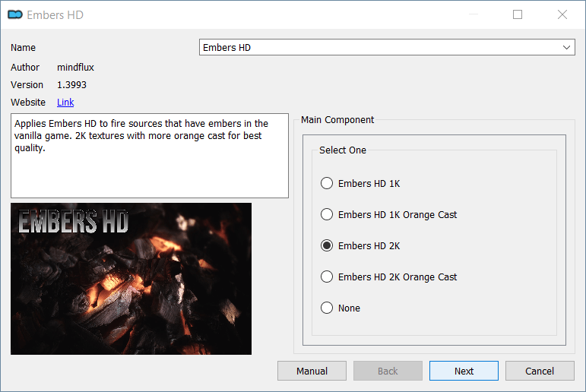This screenshot has width=586, height=392.
Task: Click the author name mindflux
Action: [75, 68]
